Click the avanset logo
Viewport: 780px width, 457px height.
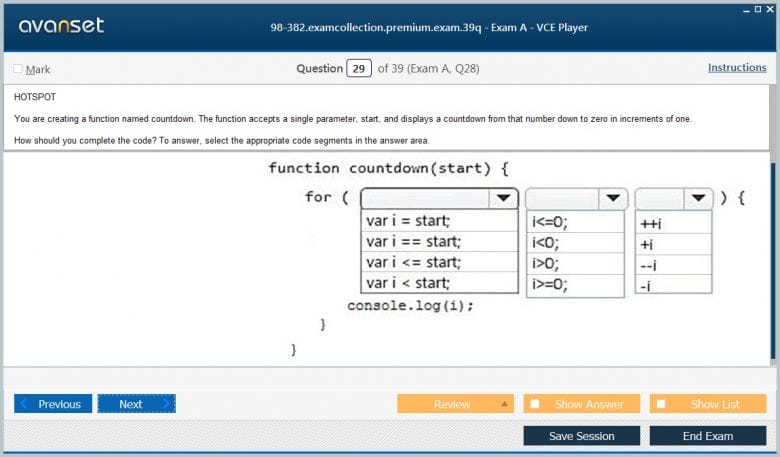tap(61, 26)
